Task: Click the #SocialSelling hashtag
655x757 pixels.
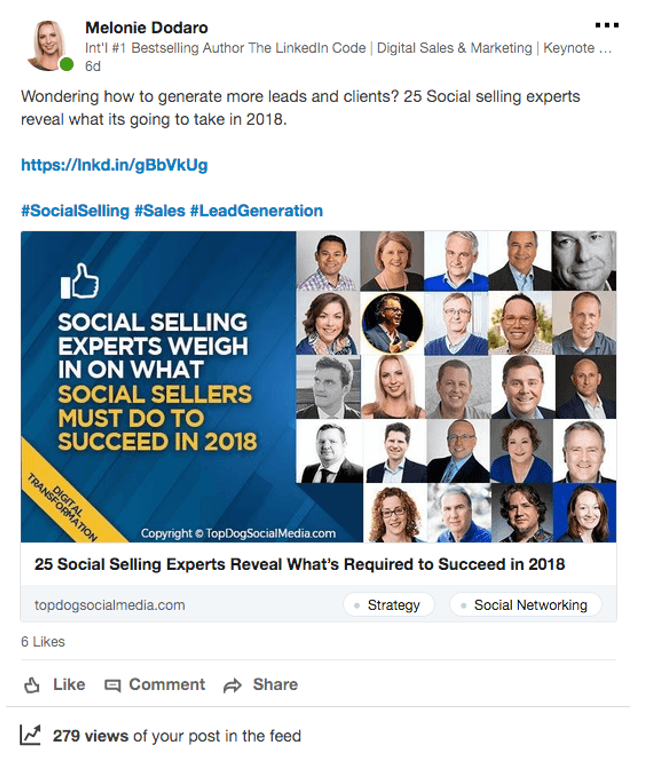Action: (x=75, y=211)
